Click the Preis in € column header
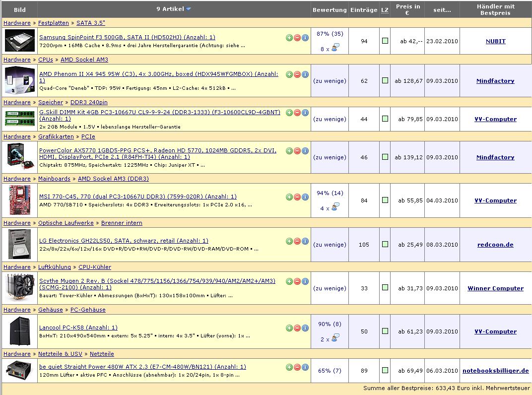 pyautogui.click(x=407, y=9)
